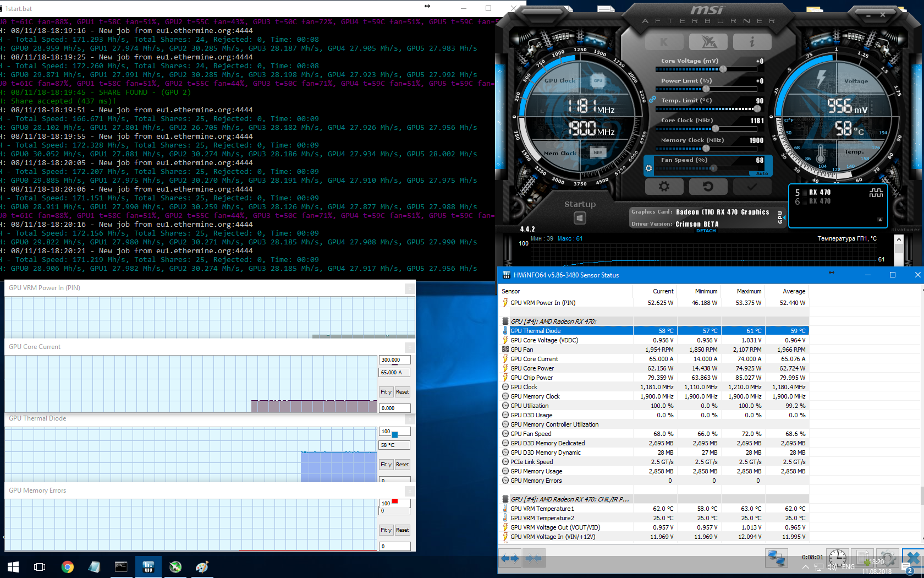Click Fit y in GPU Thermal Diode graph

[x=386, y=465]
